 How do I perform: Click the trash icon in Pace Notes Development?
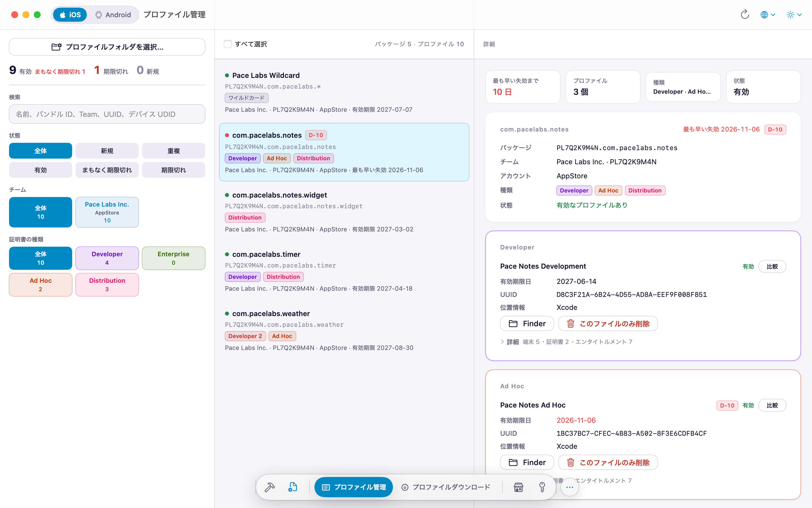point(570,323)
